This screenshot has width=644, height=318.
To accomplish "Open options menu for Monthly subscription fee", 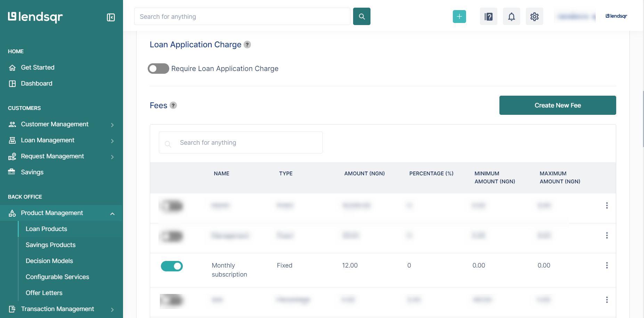I will coord(607,265).
